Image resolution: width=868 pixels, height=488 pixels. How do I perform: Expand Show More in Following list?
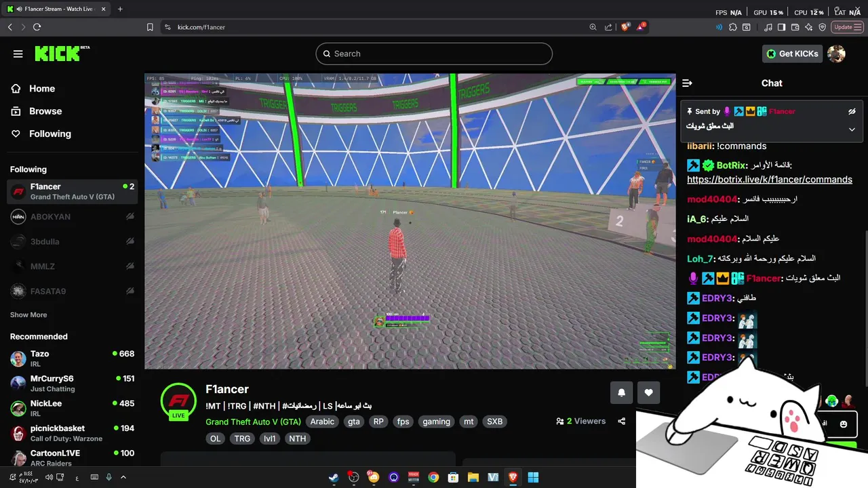tap(28, 315)
